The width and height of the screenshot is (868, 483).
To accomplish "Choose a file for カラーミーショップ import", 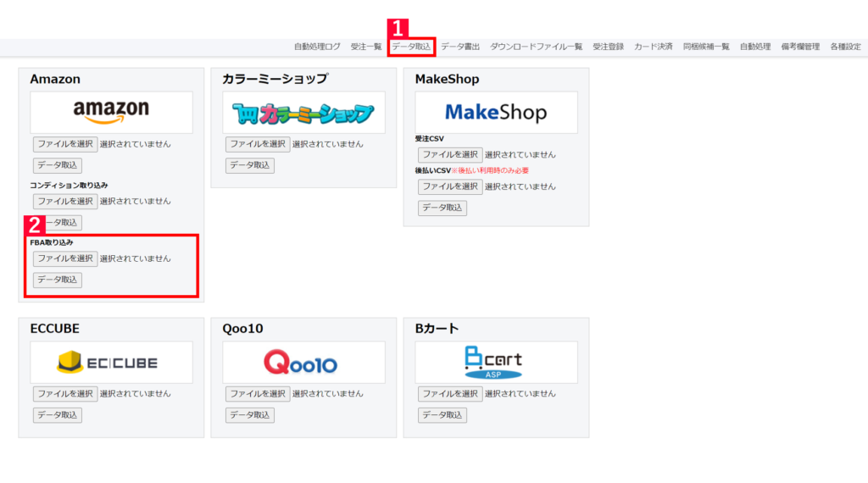I will [x=258, y=144].
